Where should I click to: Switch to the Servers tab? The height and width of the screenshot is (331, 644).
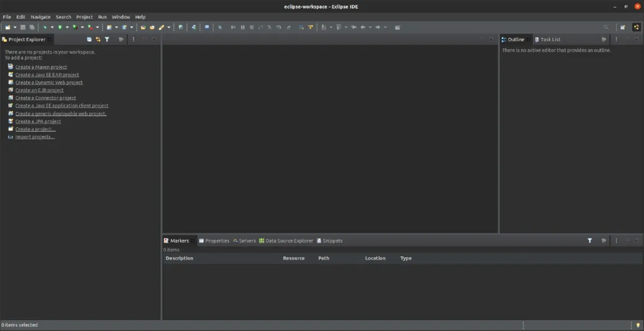(245, 241)
